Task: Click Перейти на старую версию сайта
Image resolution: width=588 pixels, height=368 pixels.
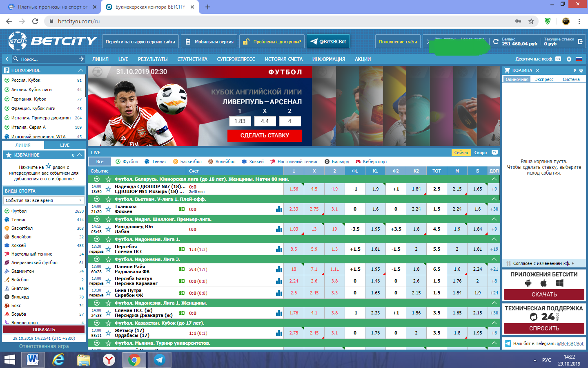Action: pyautogui.click(x=140, y=41)
